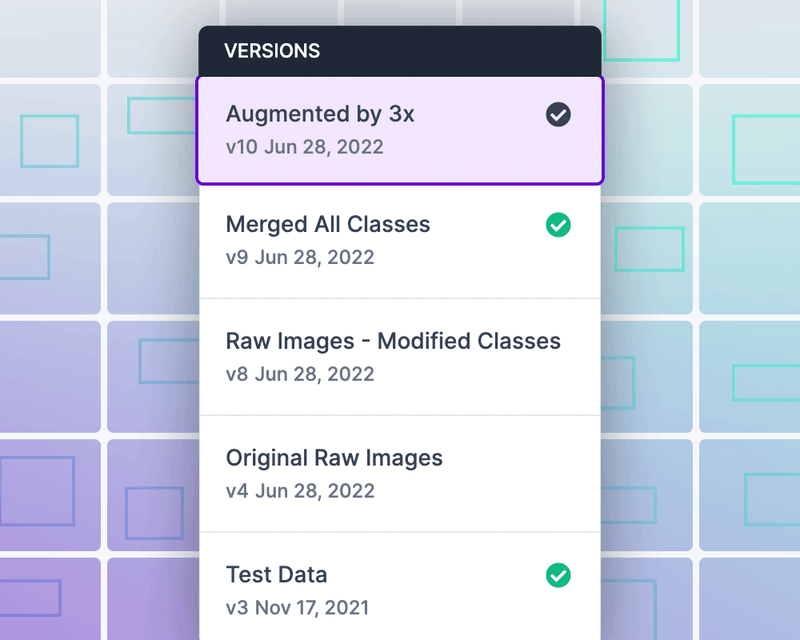Click the dark checkmark icon beside Augmented by 3x
Viewport: 800px width, 640px height.
[x=558, y=114]
